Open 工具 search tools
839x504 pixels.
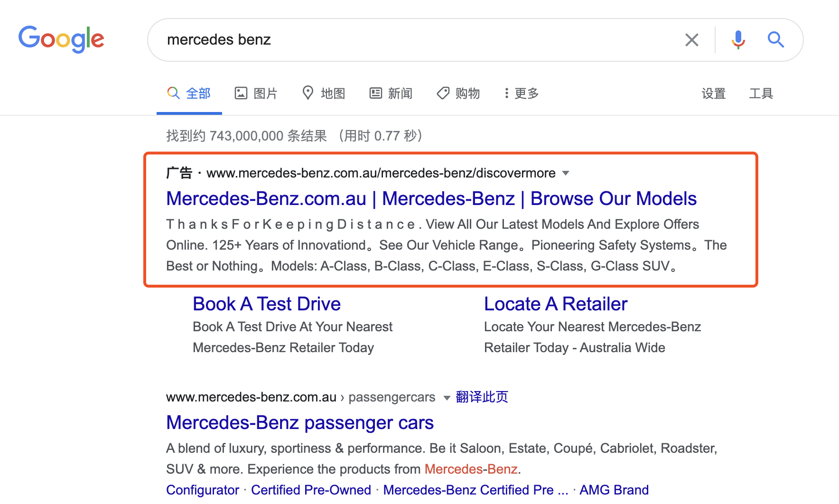pyautogui.click(x=761, y=93)
